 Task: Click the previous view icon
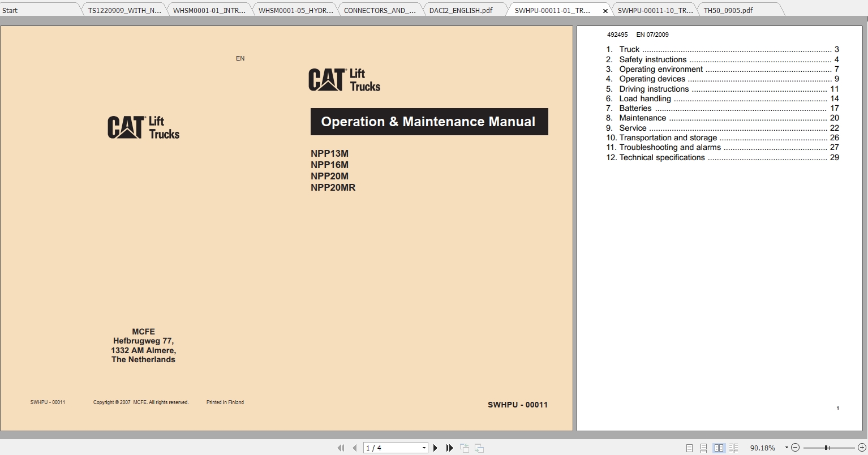[465, 448]
